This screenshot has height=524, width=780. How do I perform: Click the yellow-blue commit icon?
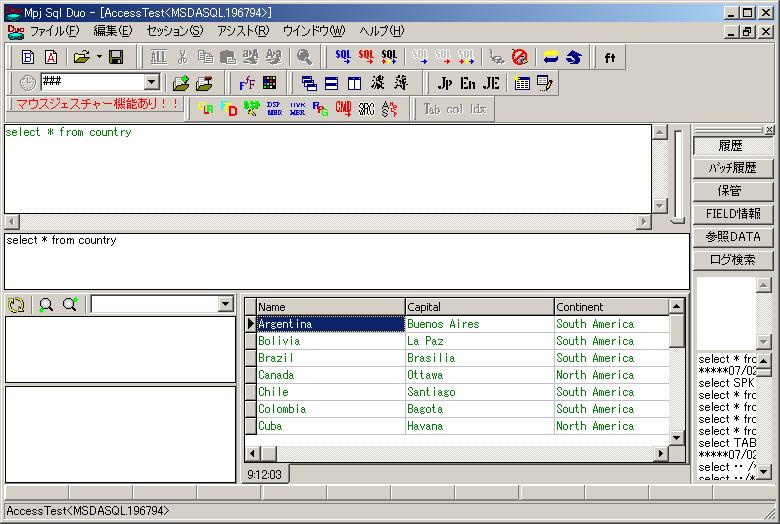click(551, 57)
